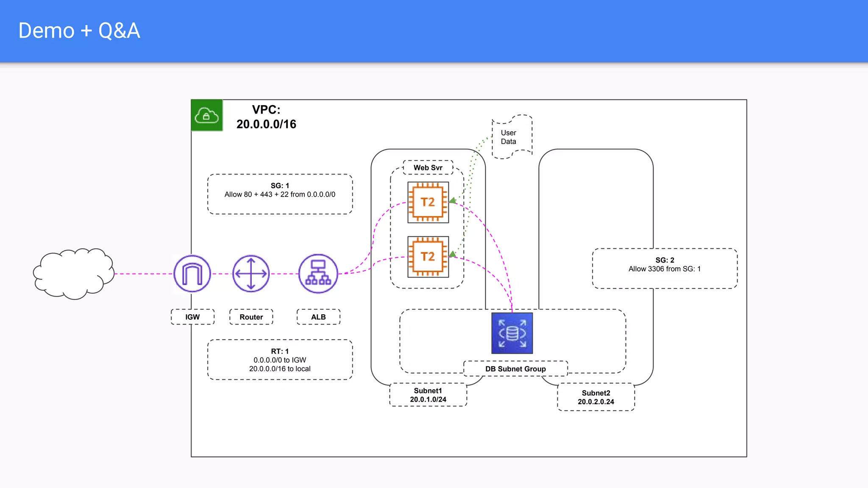Click the internet cloud shape
The width and height of the screenshot is (868, 488).
click(74, 274)
